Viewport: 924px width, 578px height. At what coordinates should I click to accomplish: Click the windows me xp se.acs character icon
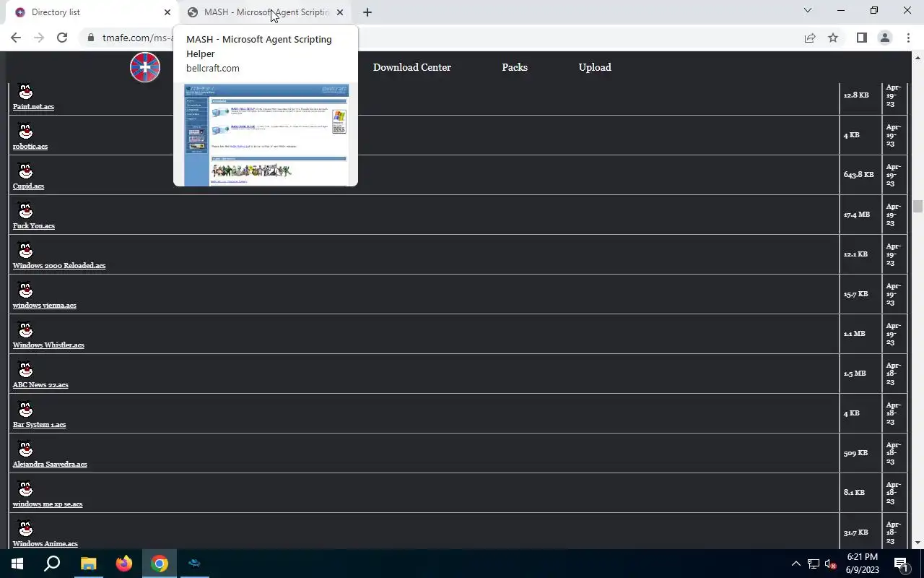point(25,489)
